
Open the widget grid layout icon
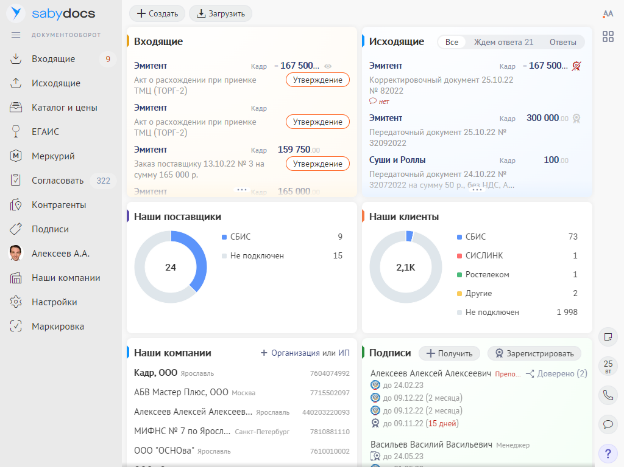(608, 37)
